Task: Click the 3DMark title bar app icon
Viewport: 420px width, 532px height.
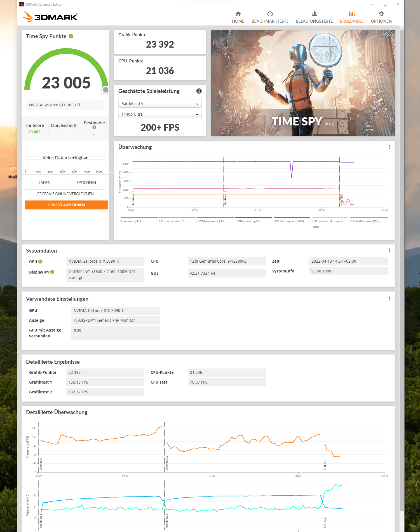Action: (22, 4)
